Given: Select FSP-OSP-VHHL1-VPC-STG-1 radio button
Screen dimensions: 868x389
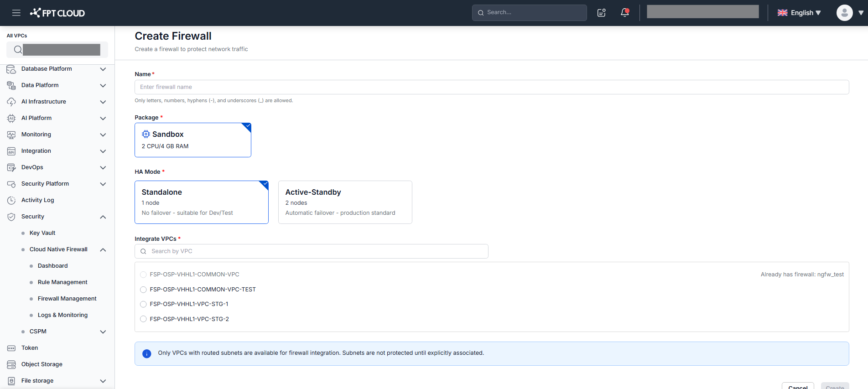Looking at the screenshot, I should coord(143,304).
